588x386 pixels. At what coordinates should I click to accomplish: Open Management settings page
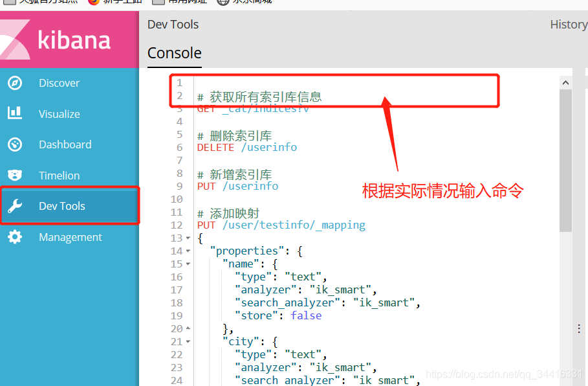[x=69, y=237]
